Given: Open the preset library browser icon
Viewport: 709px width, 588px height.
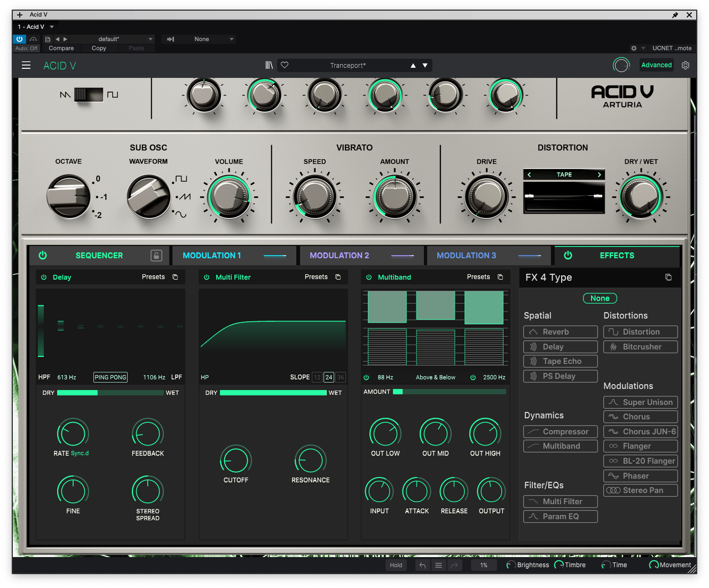Looking at the screenshot, I should click(x=269, y=65).
